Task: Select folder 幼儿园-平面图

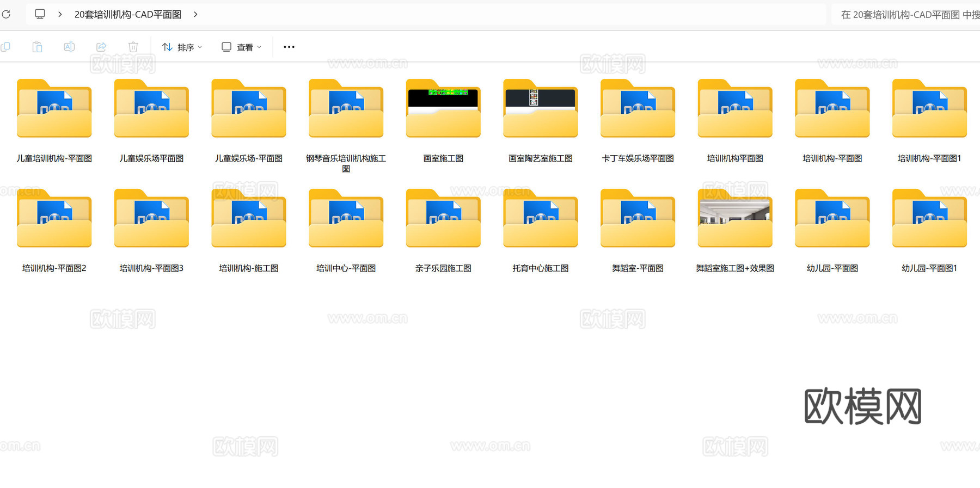Action: tap(832, 231)
